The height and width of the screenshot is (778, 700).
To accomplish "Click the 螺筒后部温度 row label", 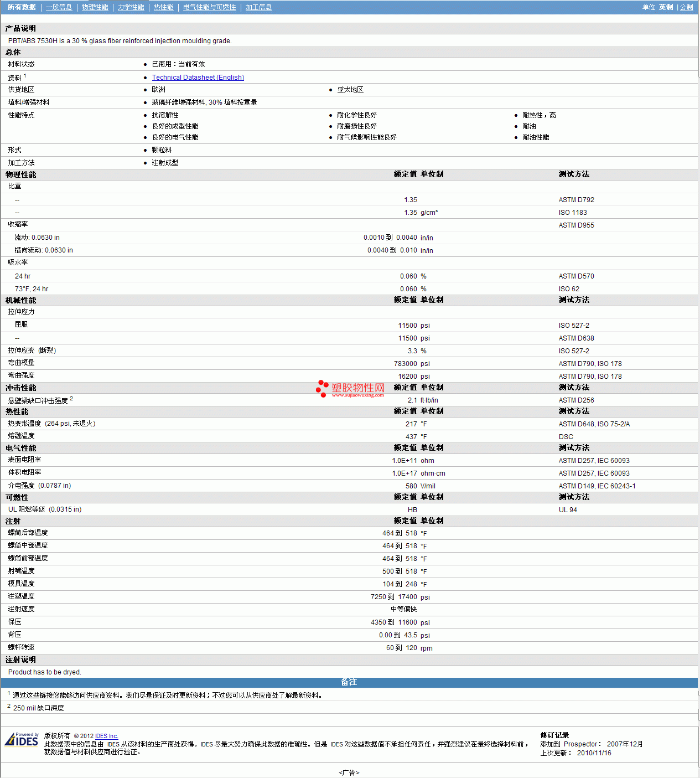I will 28,533.
